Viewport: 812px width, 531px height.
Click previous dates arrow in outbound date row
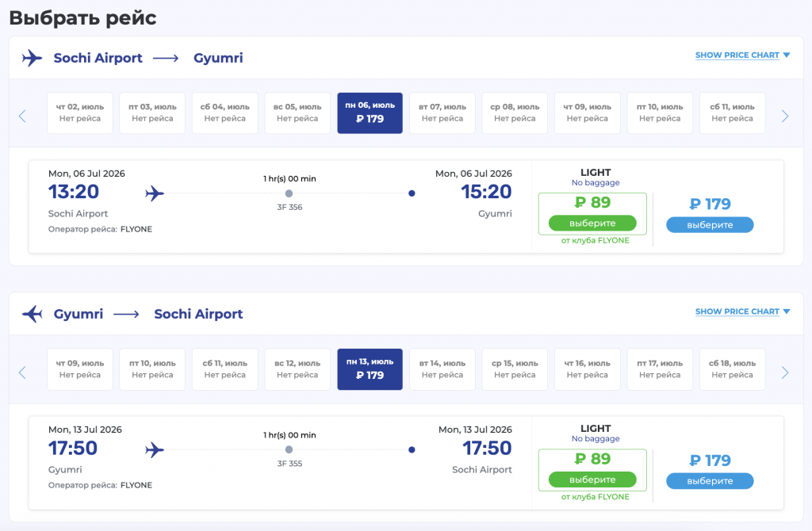pyautogui.click(x=22, y=116)
